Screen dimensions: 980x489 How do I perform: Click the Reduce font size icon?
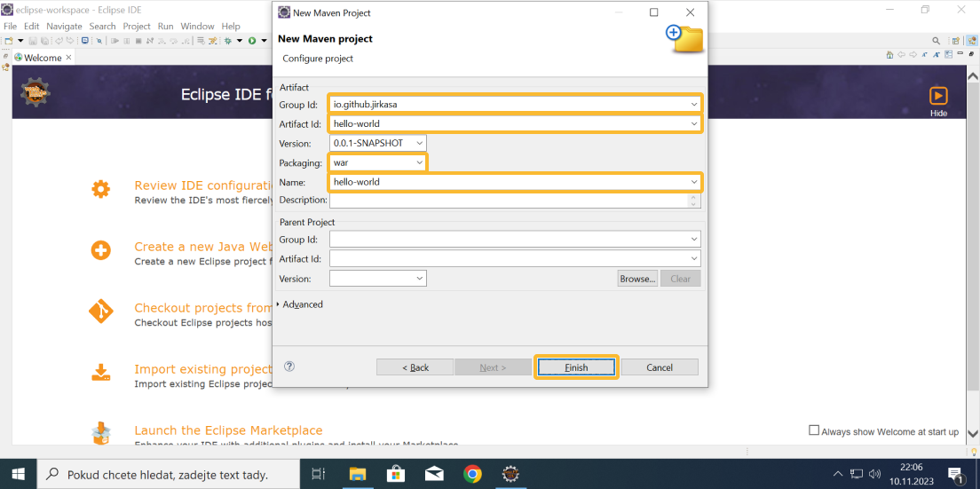[x=924, y=54]
